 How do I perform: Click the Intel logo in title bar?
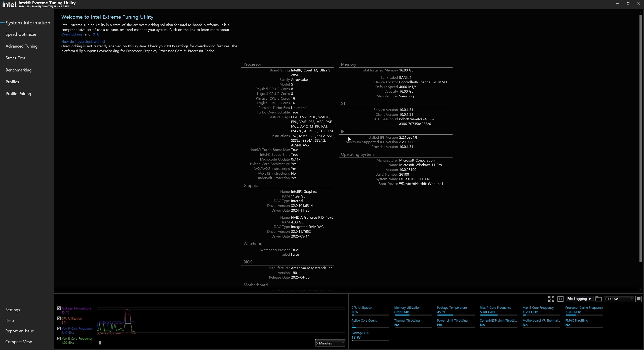[x=10, y=4]
